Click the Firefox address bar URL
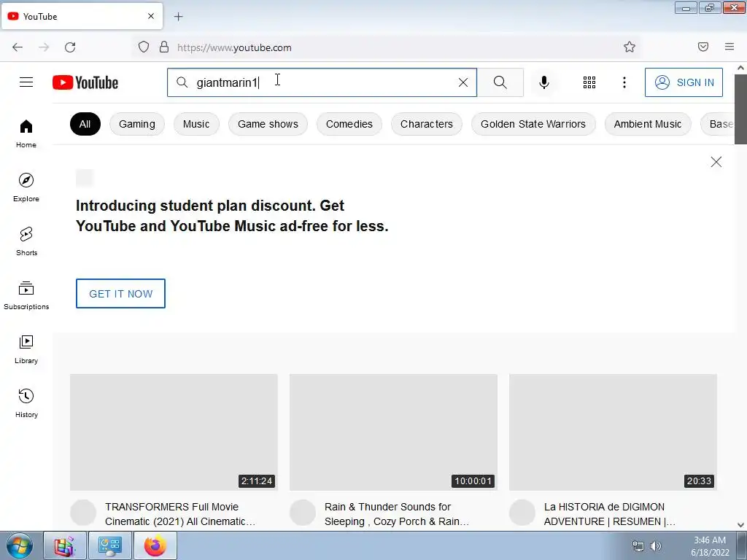This screenshot has width=747, height=560. (x=234, y=47)
